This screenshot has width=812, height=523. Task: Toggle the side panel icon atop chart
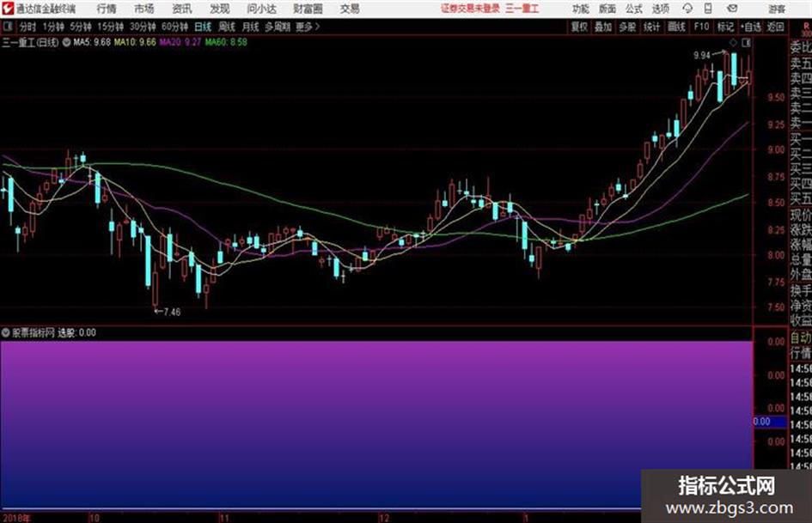point(746,42)
